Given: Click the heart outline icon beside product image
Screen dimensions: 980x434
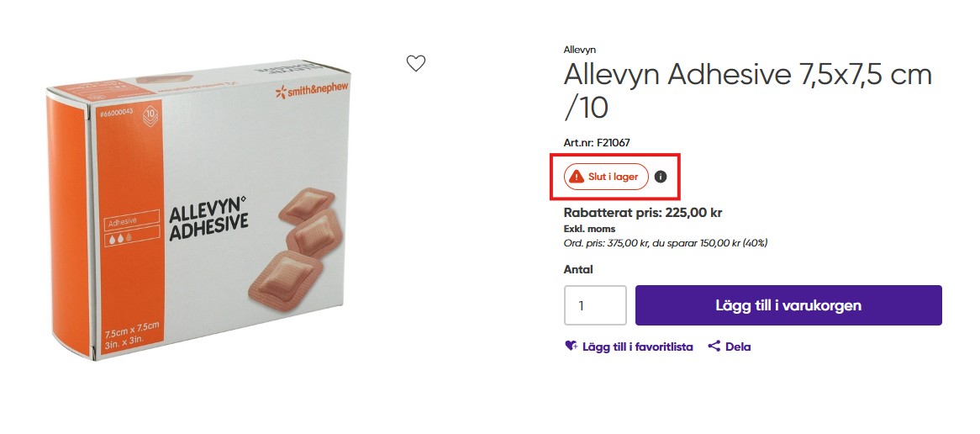Looking at the screenshot, I should [x=416, y=63].
